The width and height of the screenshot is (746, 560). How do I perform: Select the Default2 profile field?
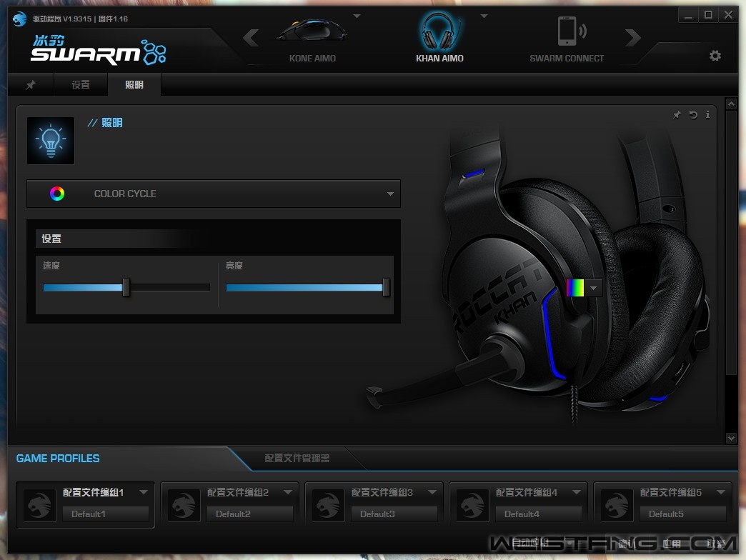coord(250,514)
